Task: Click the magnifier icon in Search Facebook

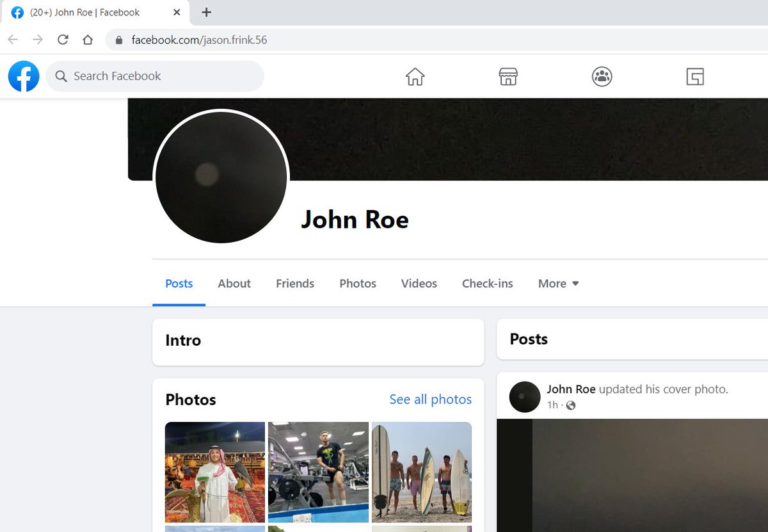Action: tap(61, 76)
